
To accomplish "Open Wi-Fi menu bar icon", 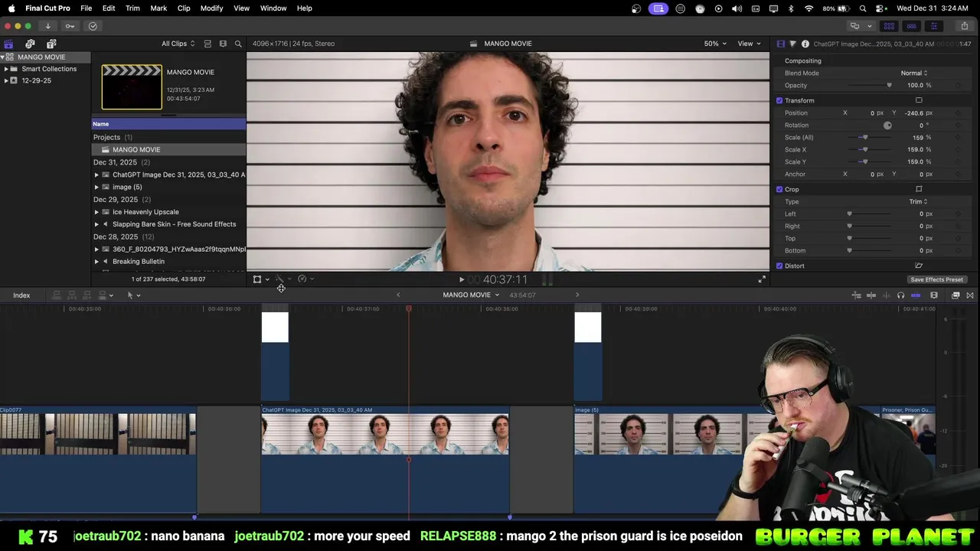I will coord(809,8).
